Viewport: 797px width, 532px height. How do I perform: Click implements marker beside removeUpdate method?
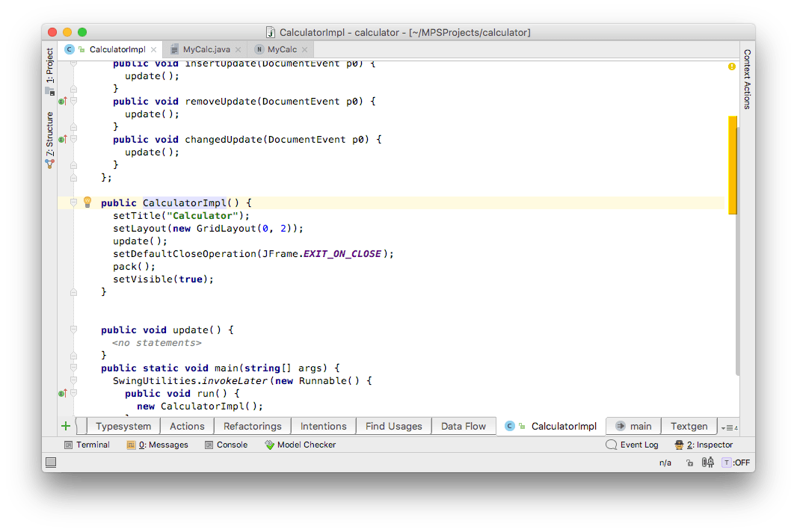click(63, 101)
